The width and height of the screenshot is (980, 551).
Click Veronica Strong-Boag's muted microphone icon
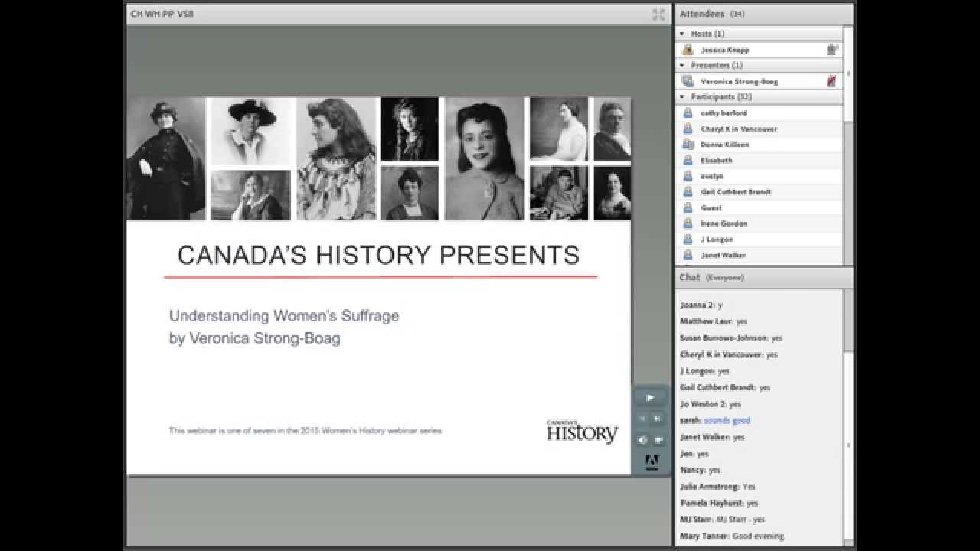click(831, 81)
